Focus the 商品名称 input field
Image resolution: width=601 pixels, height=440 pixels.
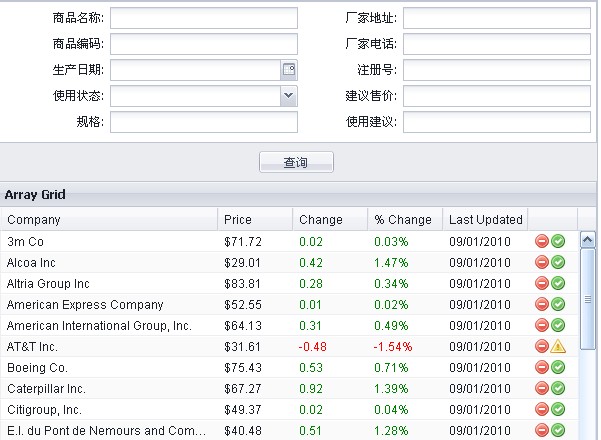[204, 18]
